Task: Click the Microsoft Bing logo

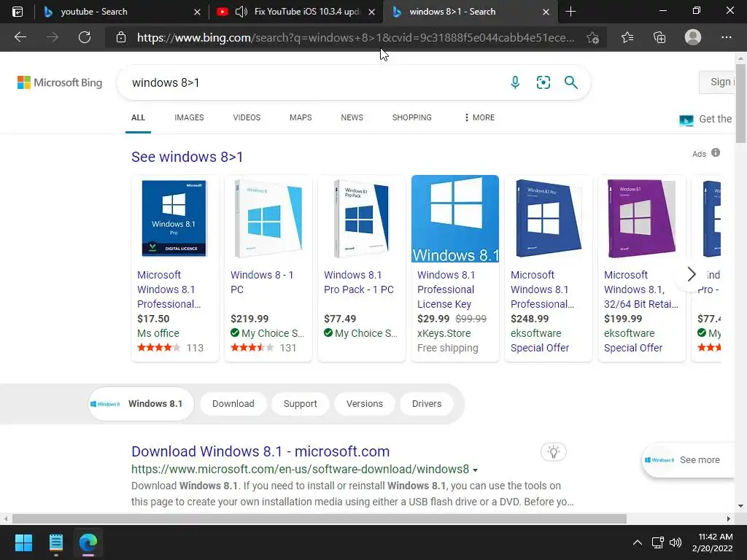Action: [x=60, y=82]
